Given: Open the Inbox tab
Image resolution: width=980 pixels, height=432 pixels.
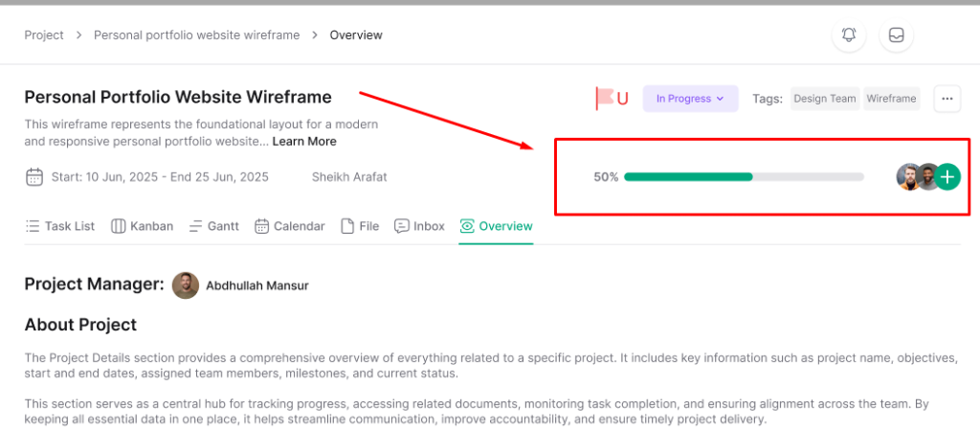Looking at the screenshot, I should pyautogui.click(x=419, y=227).
